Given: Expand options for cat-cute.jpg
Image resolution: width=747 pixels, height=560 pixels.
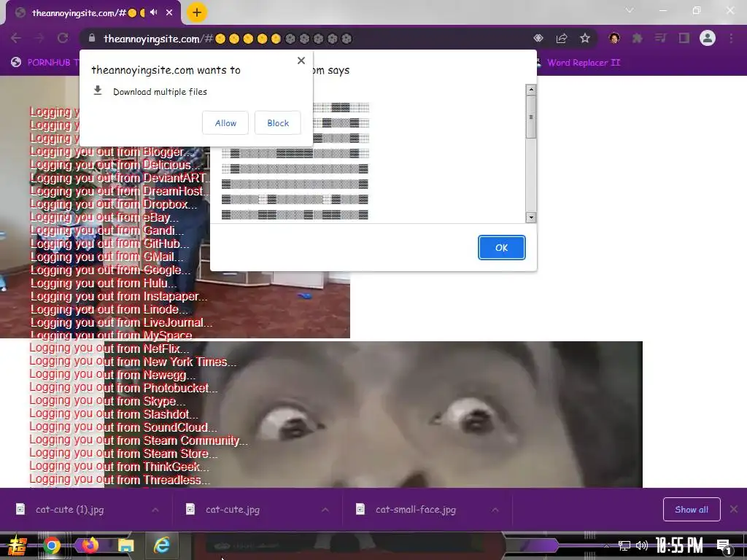Looking at the screenshot, I should 325,510.
